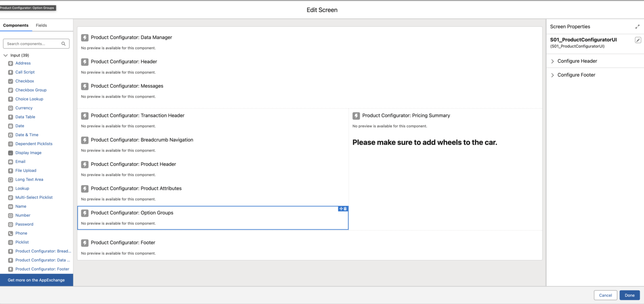This screenshot has height=304, width=644.
Task: Select the Checkbox component icon in the sidebar
Action: coord(10,81)
